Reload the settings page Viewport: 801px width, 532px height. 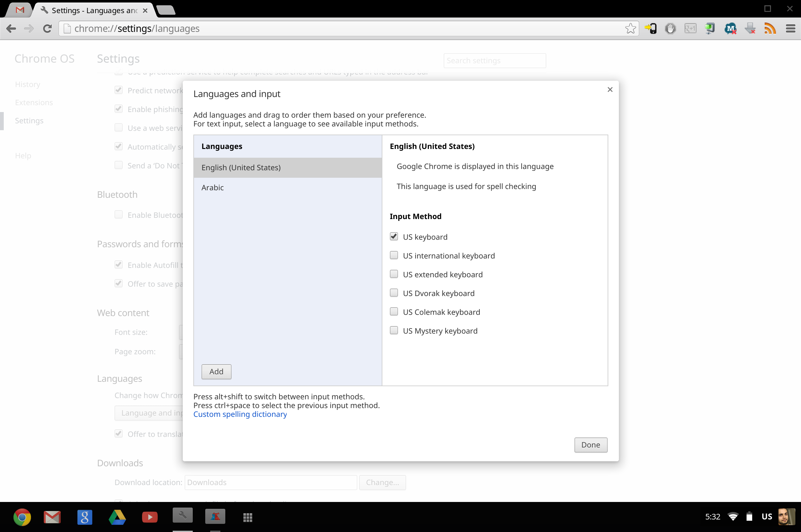[48, 29]
